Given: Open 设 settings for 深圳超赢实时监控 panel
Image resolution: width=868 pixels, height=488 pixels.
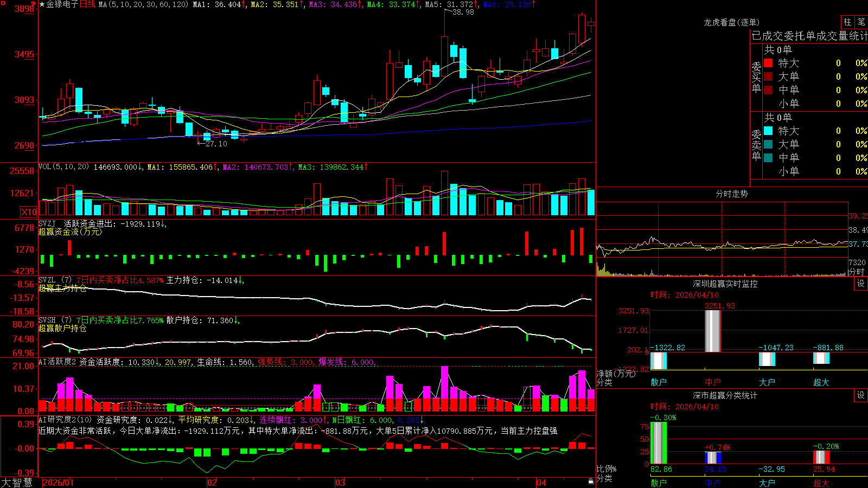Looking at the screenshot, I should [861, 284].
